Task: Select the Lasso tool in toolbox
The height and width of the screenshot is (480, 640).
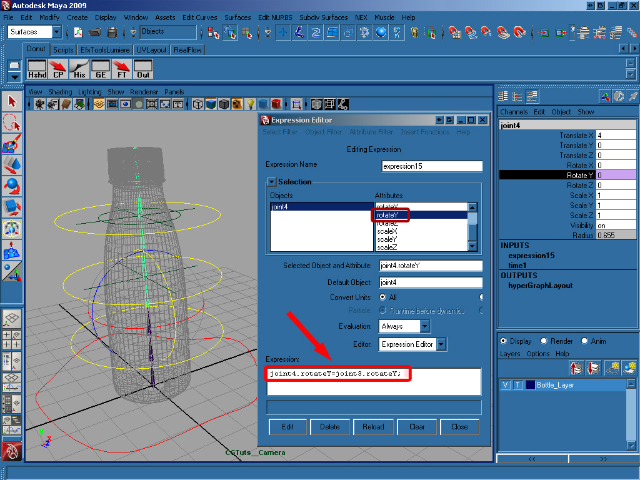Action: 12,123
